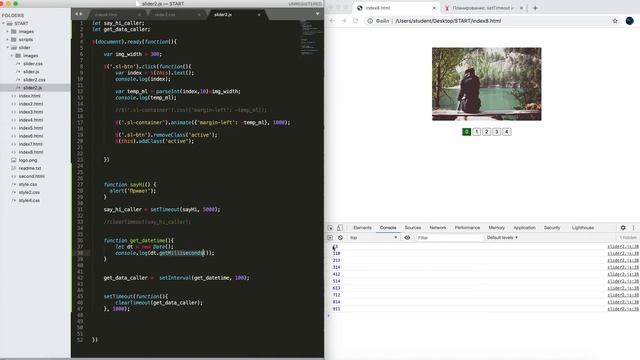This screenshot has width=640, height=360.
Task: Open slider.css in sidebar
Action: click(33, 64)
